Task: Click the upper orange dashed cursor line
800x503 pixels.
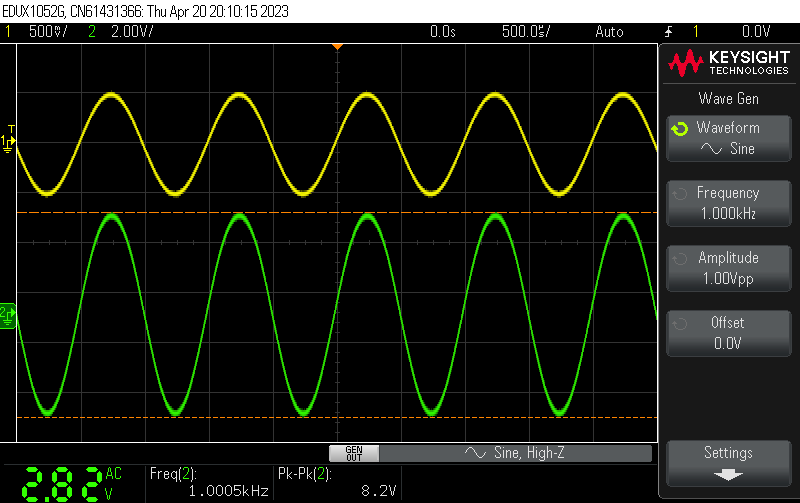Action: pos(337,212)
